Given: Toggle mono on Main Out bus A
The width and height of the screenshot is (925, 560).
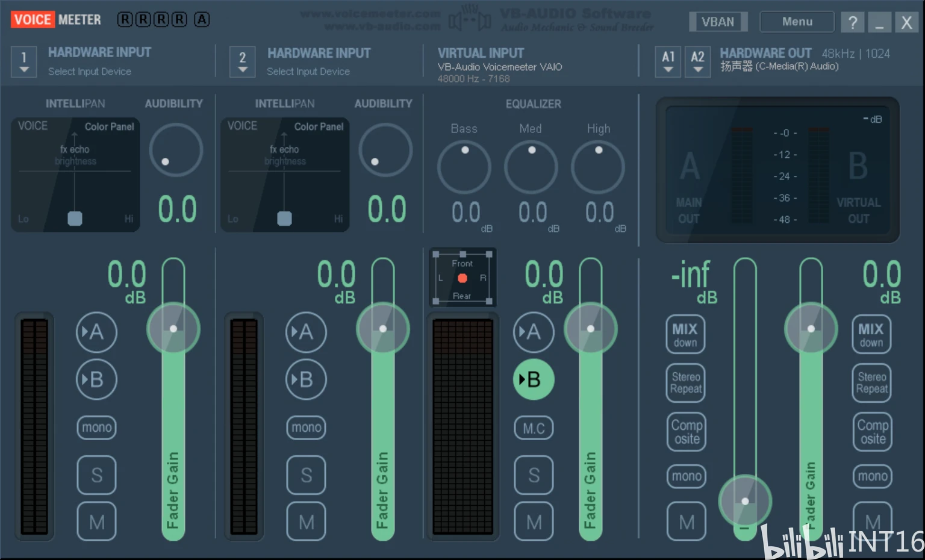Looking at the screenshot, I should (687, 476).
